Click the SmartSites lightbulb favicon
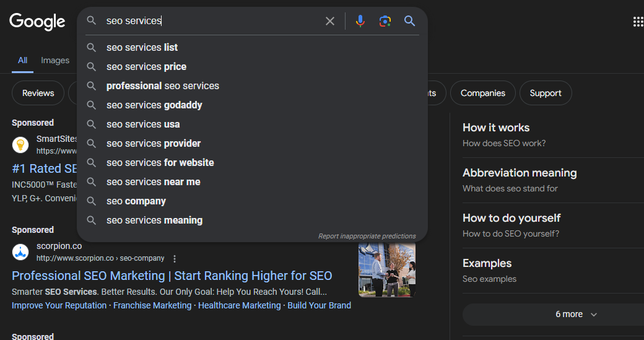Screen dimensions: 644x340 point(20,145)
